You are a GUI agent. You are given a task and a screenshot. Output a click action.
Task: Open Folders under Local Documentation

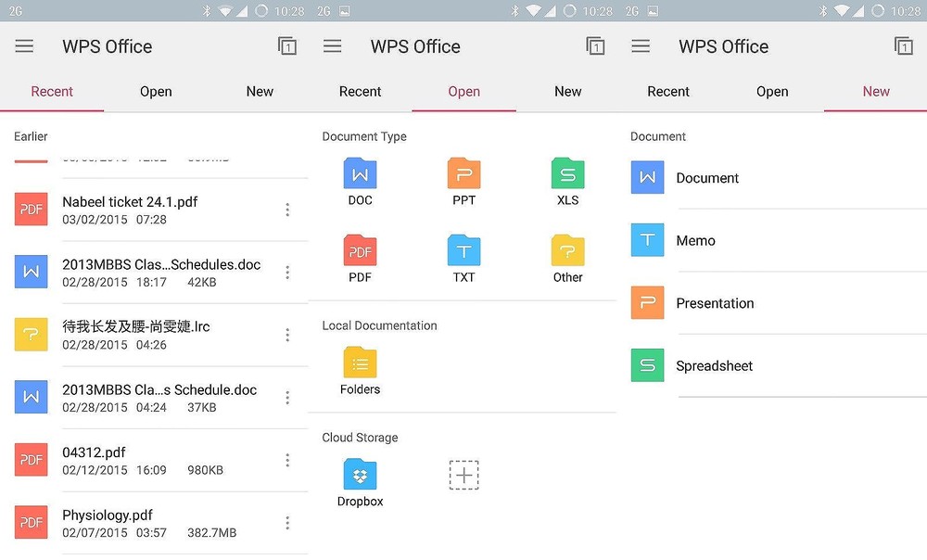[360, 371]
